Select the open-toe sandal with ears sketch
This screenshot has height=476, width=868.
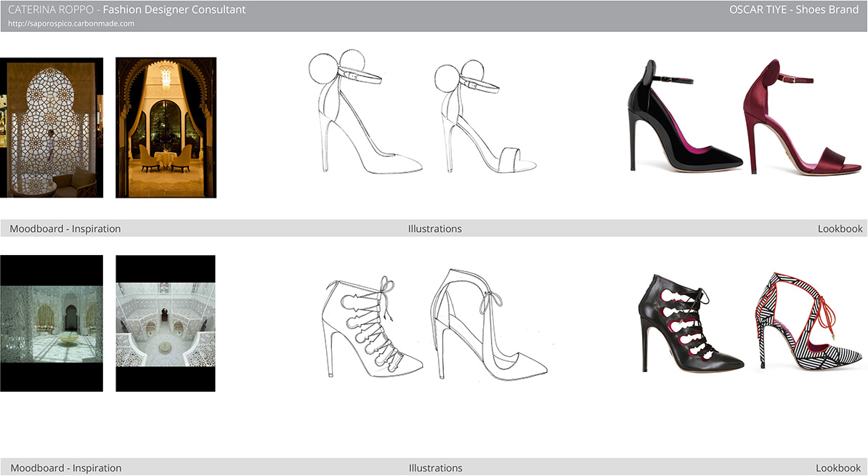pyautogui.click(x=485, y=116)
